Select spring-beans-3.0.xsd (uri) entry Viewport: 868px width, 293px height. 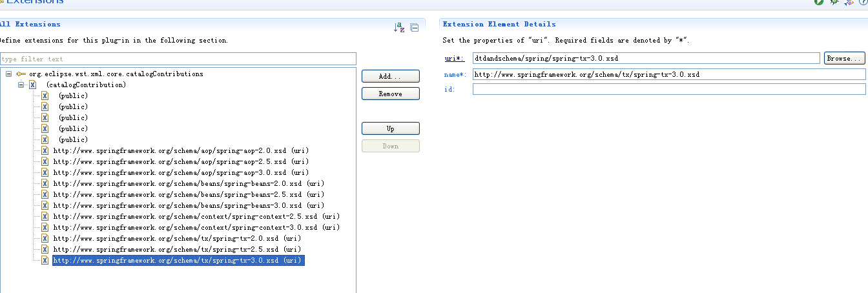tap(189, 205)
